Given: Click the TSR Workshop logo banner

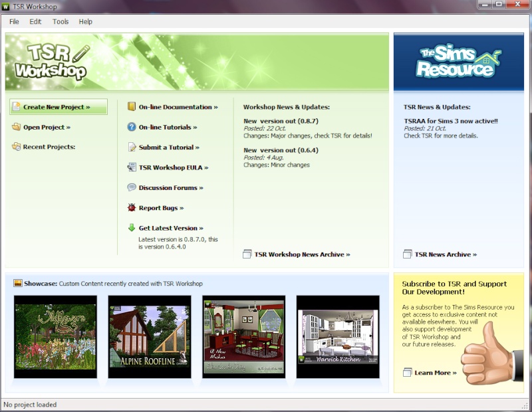Looking at the screenshot, I should click(197, 62).
